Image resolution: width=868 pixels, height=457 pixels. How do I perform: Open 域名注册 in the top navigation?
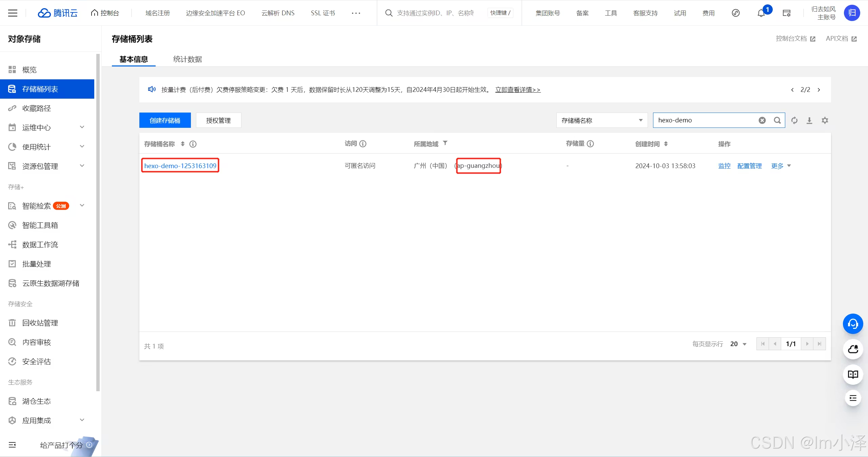tap(157, 13)
